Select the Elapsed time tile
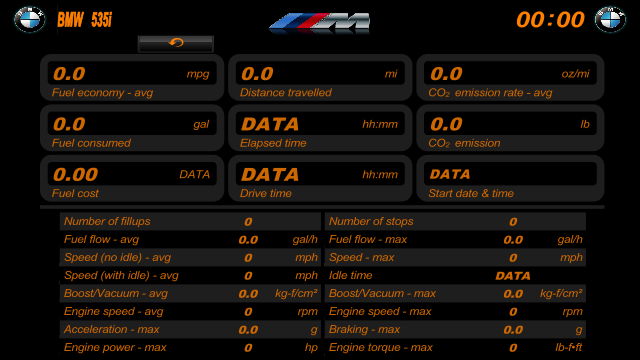 click(320, 128)
